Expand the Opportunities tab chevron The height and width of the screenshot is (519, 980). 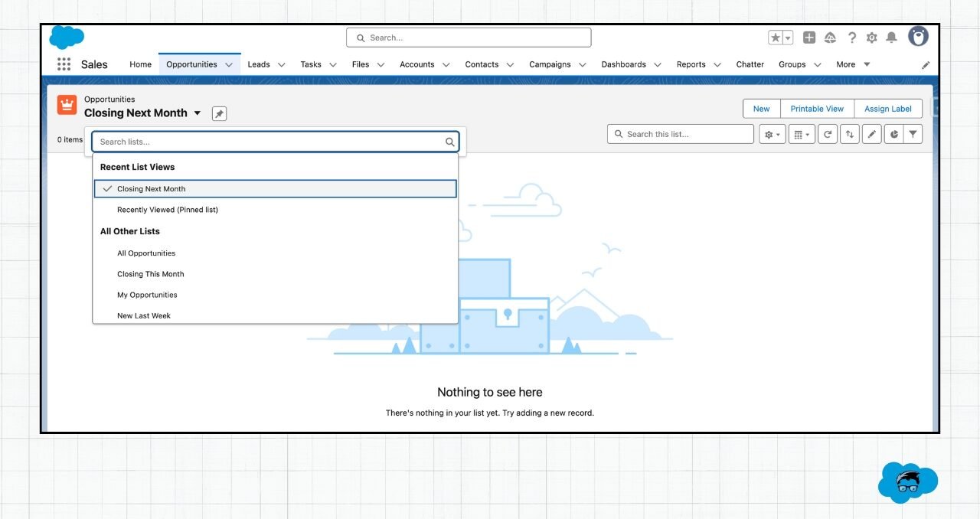pos(229,65)
